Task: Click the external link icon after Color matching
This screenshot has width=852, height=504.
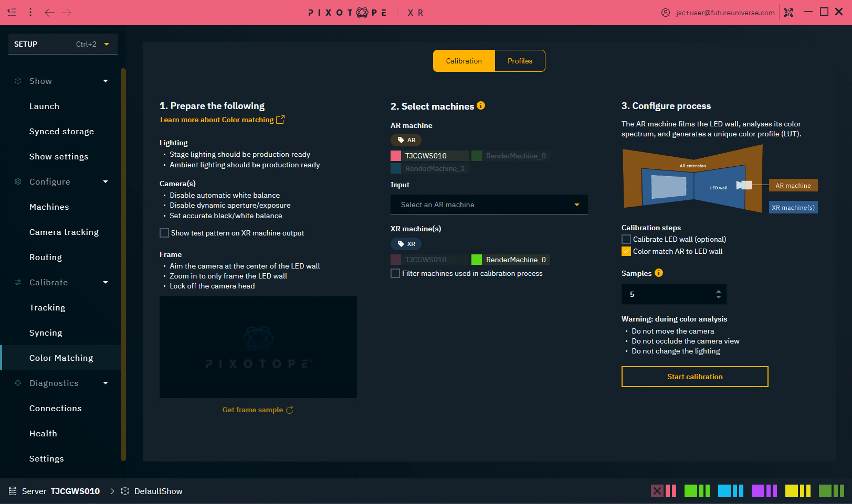Action: pos(280,120)
